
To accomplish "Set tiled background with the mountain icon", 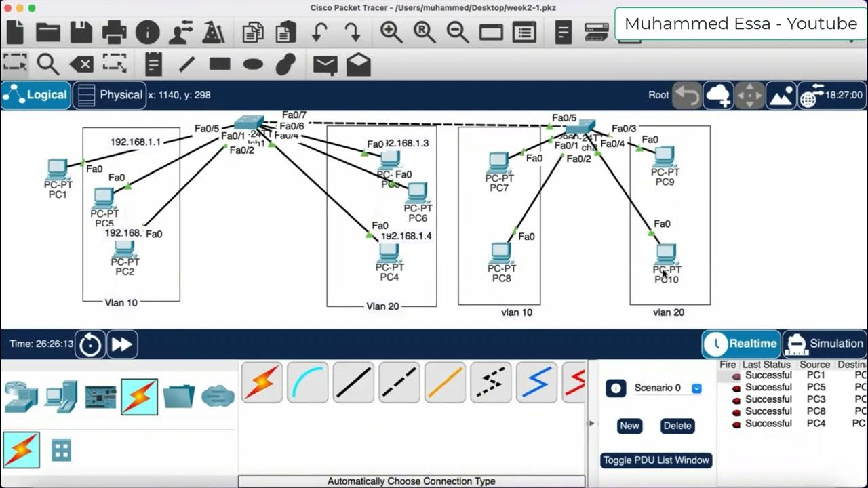I will 781,96.
